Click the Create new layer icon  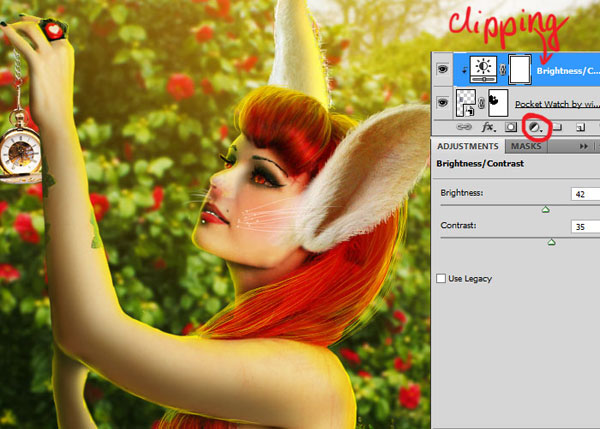click(580, 127)
